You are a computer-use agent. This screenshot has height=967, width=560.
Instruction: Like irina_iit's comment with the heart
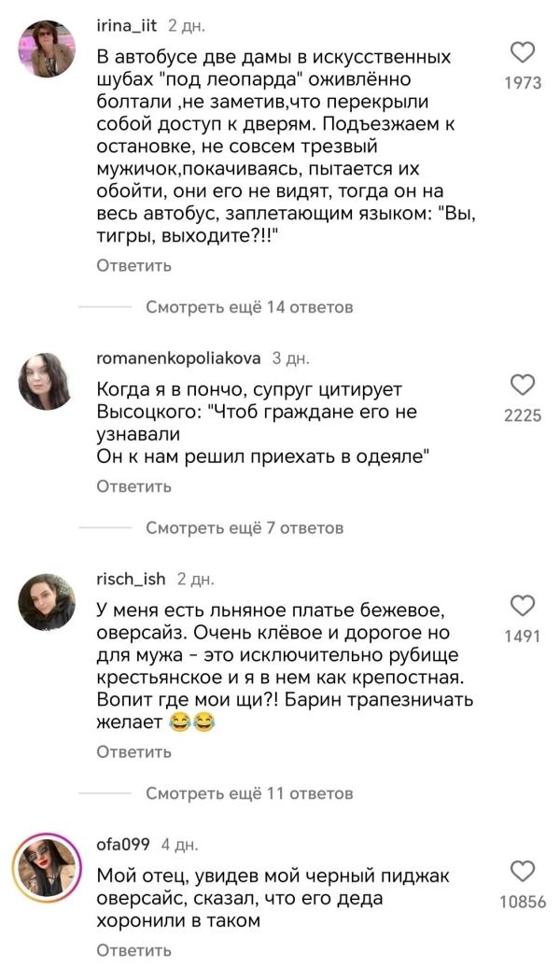click(x=523, y=53)
